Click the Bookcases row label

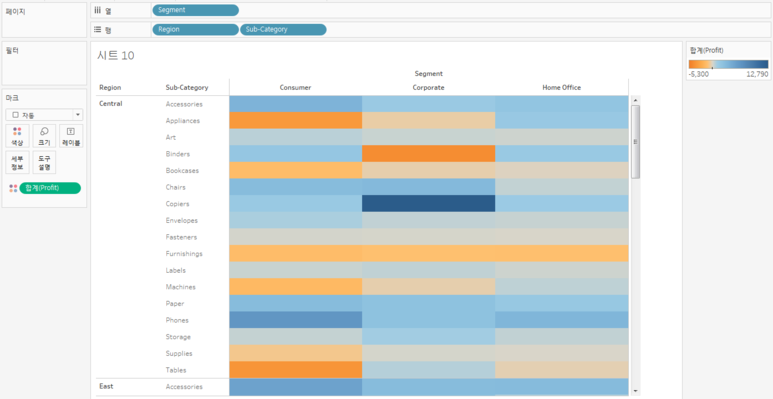[x=182, y=171]
